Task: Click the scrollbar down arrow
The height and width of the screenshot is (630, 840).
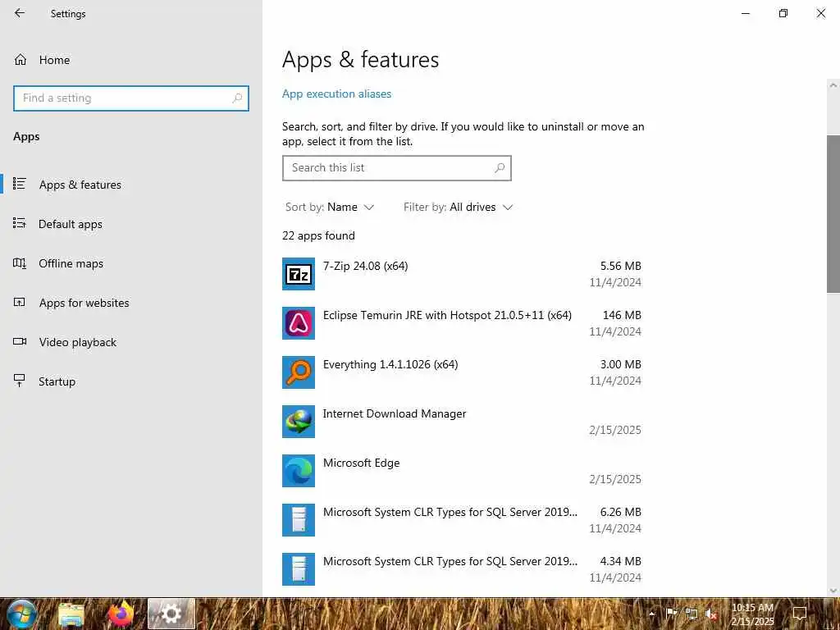Action: click(833, 591)
